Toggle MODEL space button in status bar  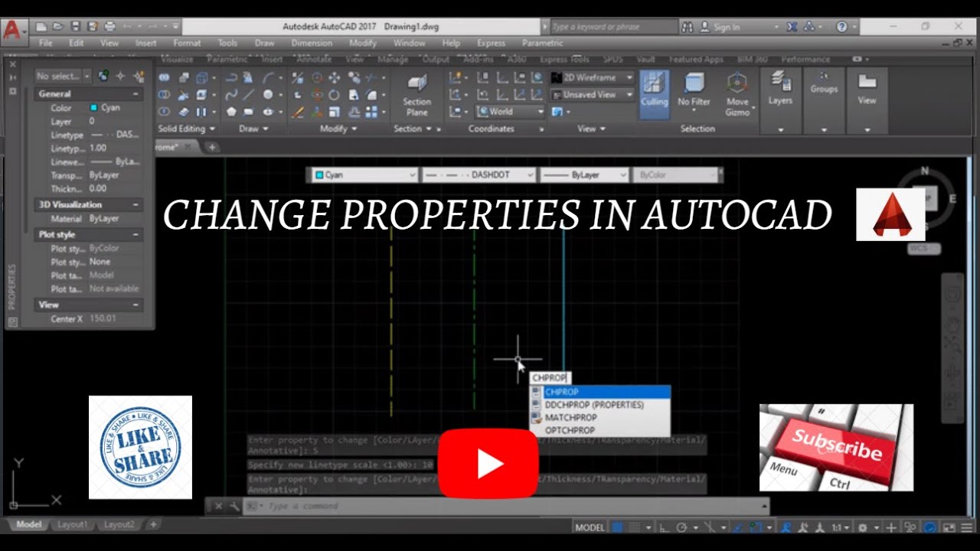tap(590, 527)
